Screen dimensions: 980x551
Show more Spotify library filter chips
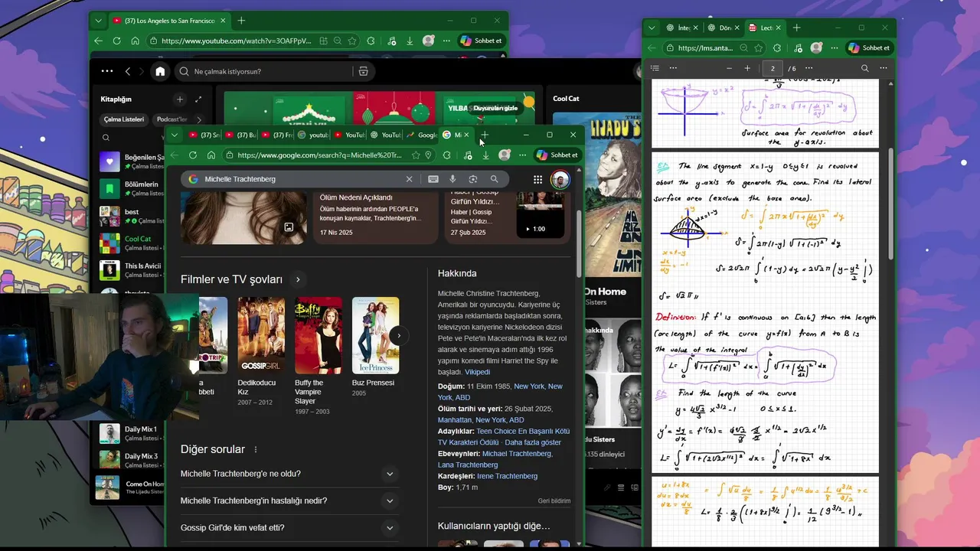pos(199,119)
